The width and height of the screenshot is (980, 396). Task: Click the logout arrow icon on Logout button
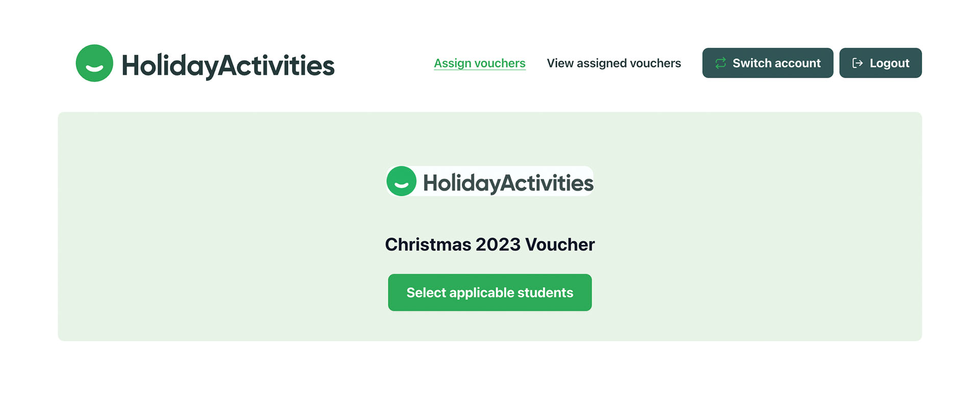tap(857, 63)
